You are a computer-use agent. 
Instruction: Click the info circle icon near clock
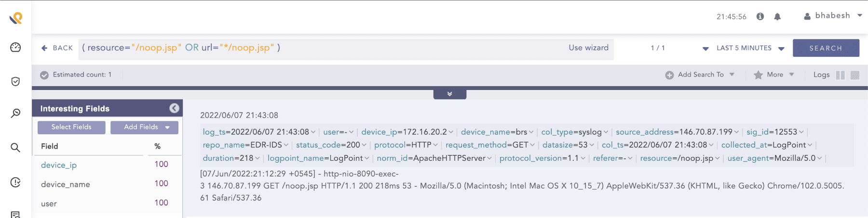tap(760, 16)
